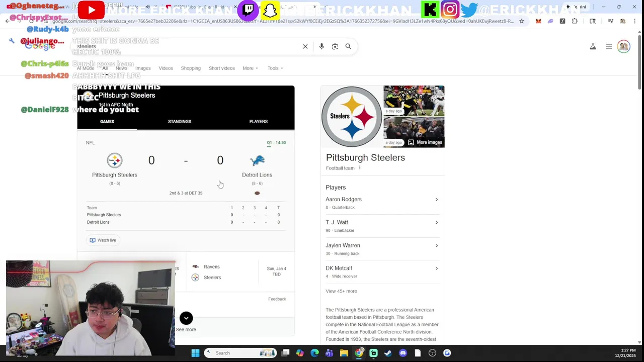Open Google Lens image search

pos(335,46)
